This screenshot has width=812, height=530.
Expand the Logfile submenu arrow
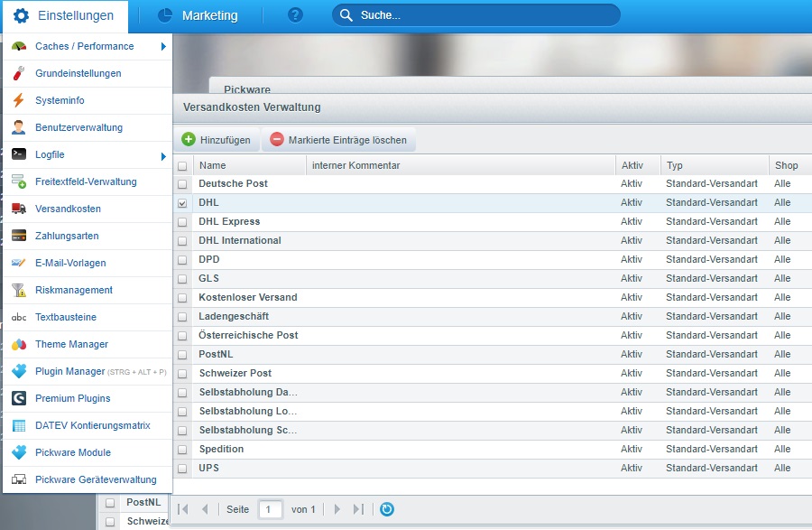click(163, 156)
